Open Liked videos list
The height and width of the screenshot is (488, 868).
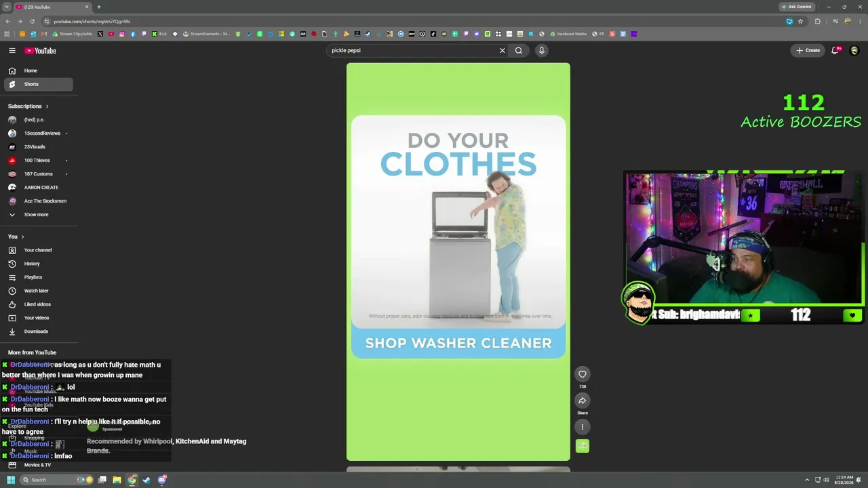[38, 304]
